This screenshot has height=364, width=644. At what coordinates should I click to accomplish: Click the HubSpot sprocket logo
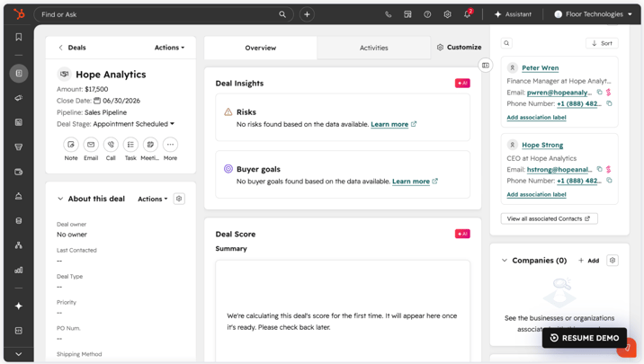pos(19,14)
